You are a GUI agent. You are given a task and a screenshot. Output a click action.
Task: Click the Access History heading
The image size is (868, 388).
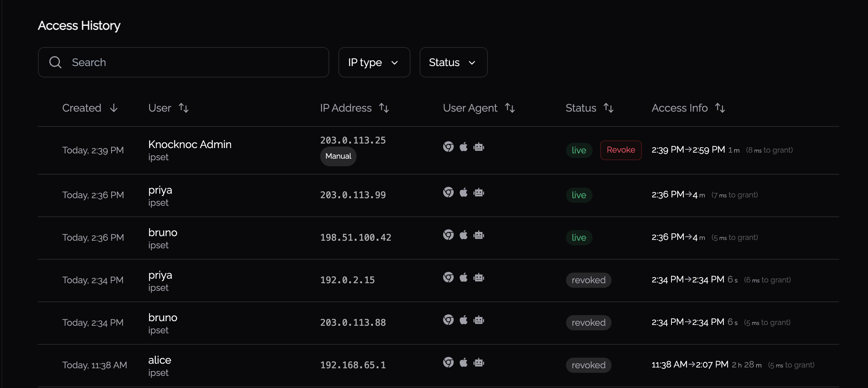[79, 25]
